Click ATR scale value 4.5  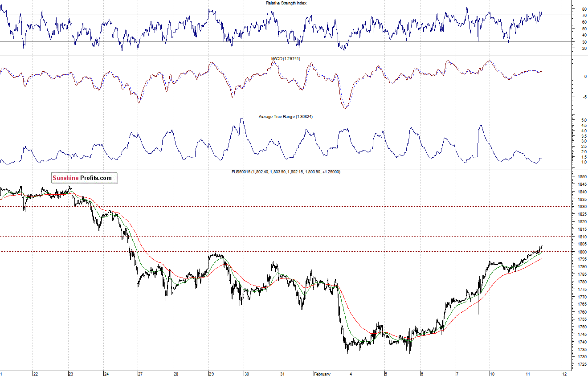point(585,126)
